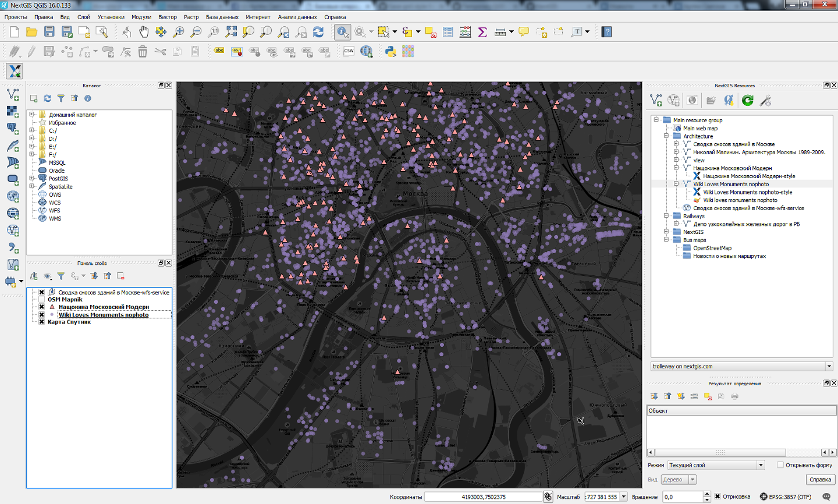Click the Справка button in identify panel

pyautogui.click(x=820, y=480)
